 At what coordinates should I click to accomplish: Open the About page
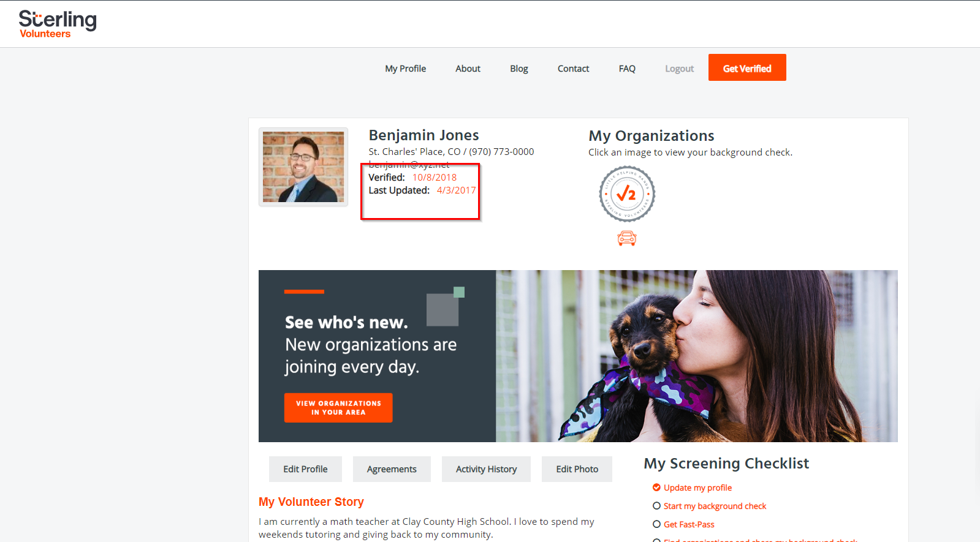tap(468, 69)
